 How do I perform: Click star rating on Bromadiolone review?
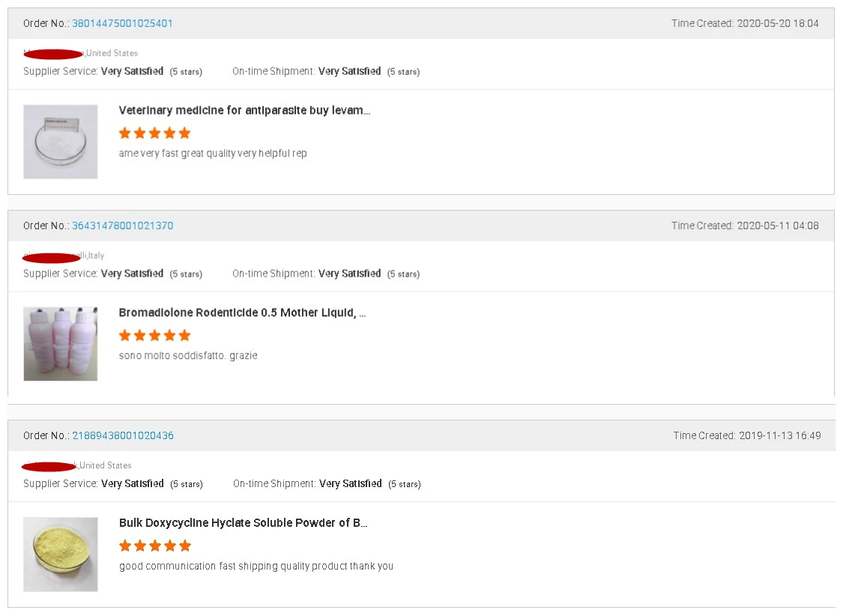coord(155,335)
